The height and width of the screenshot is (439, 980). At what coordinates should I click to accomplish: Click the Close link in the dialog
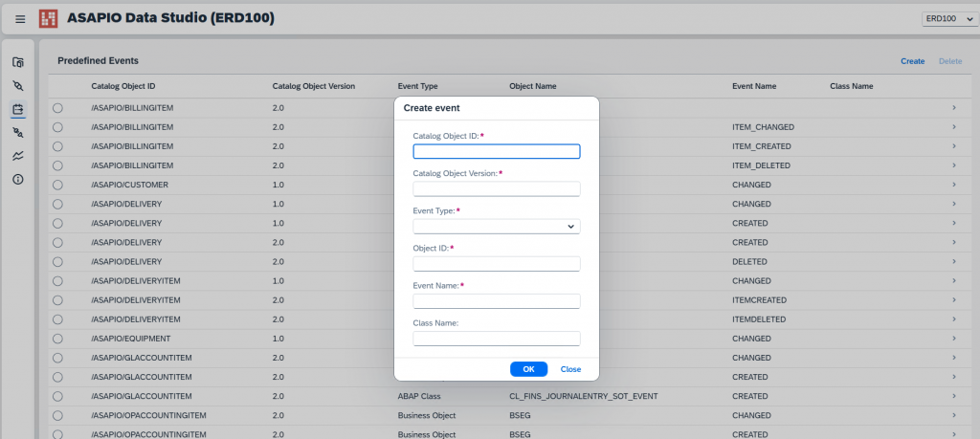coord(570,369)
